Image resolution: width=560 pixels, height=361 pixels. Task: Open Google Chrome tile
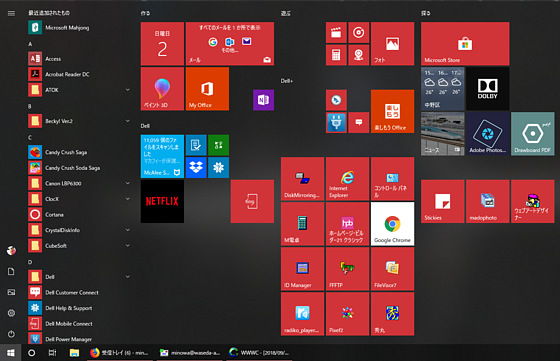coord(392,224)
